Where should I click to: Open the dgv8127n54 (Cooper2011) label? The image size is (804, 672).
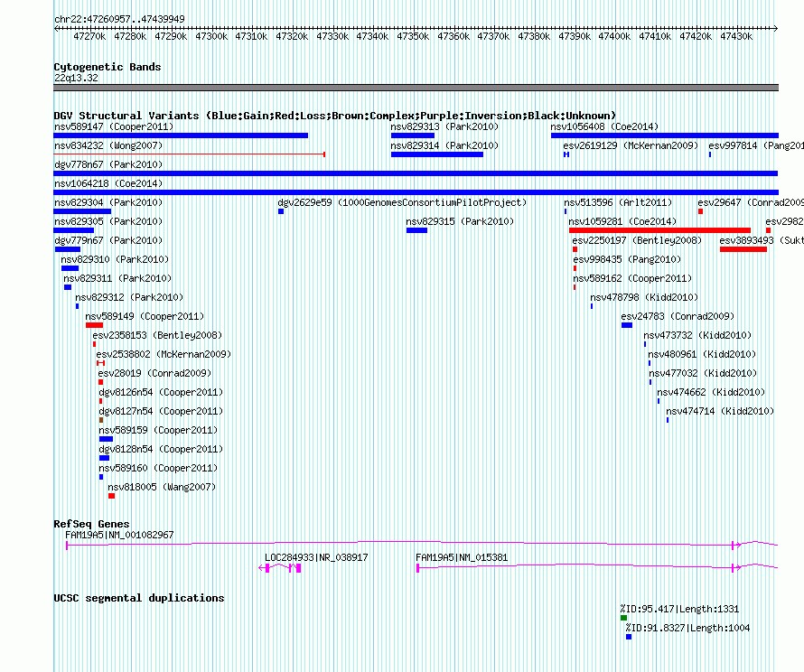[161, 411]
